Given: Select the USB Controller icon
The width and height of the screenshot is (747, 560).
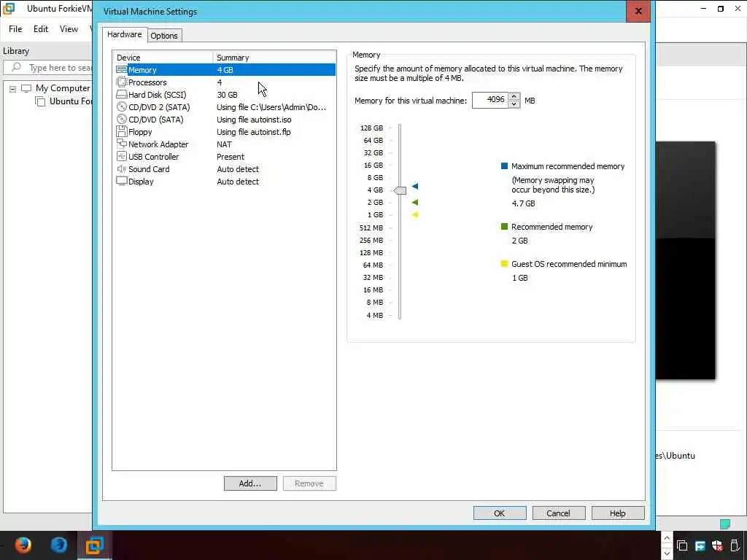Looking at the screenshot, I should [x=122, y=157].
